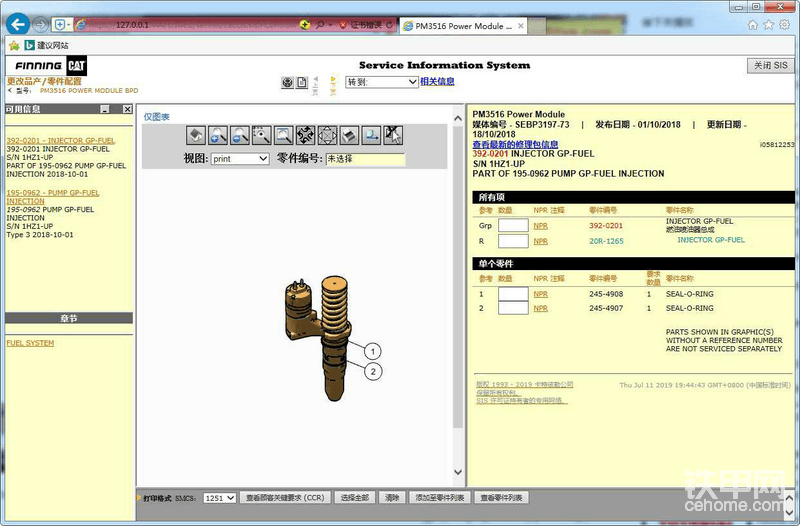
Task: Select the PM3516 Power Module browser tab
Action: point(463,26)
